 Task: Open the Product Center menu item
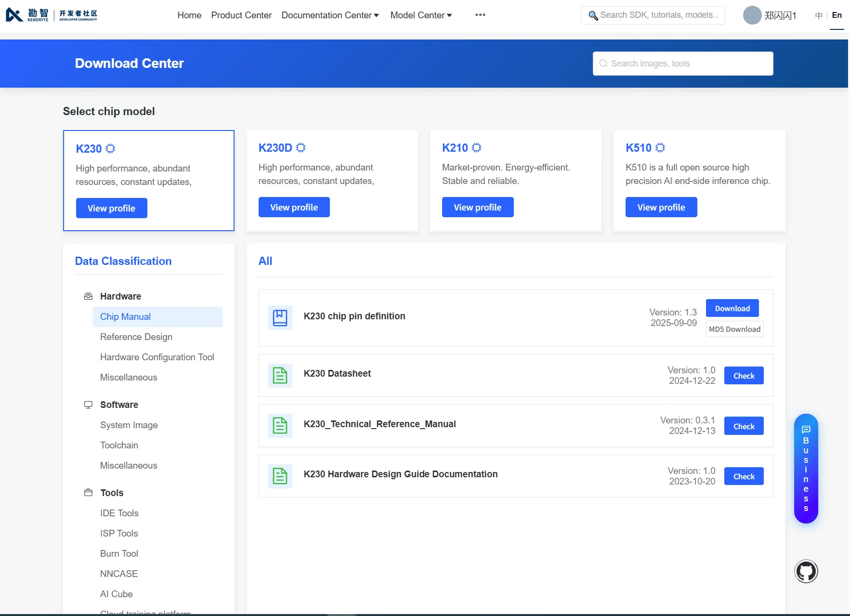click(x=241, y=15)
